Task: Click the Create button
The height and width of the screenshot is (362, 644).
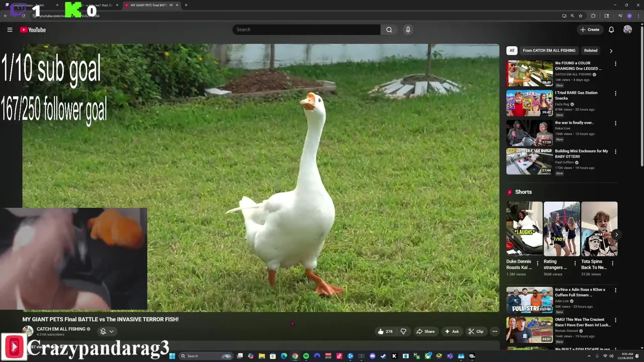Action: 590,30
